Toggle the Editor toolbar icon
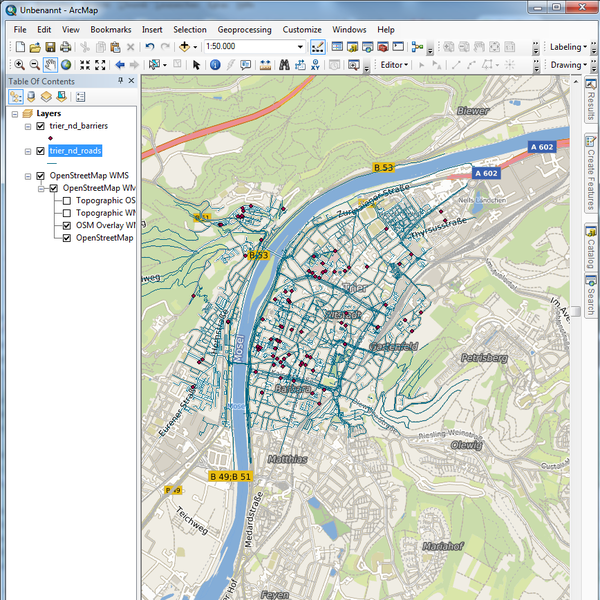Viewport: 600px width, 600px height. pos(318,47)
